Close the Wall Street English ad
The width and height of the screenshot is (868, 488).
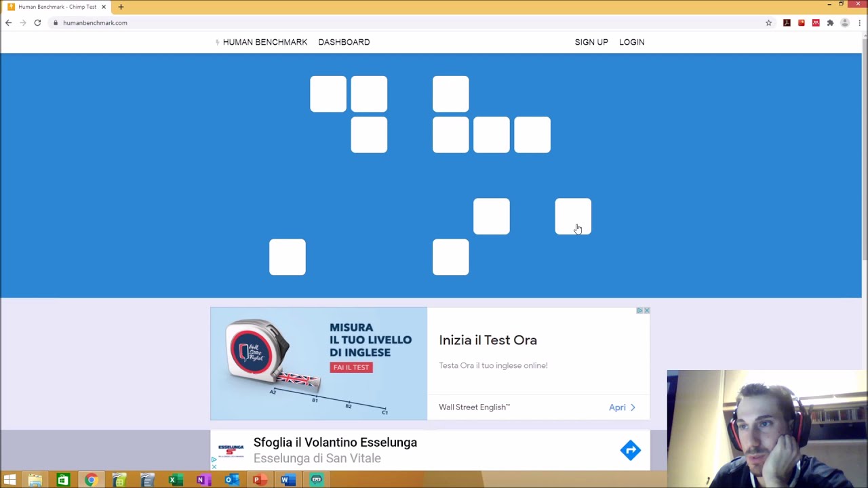[x=646, y=310]
